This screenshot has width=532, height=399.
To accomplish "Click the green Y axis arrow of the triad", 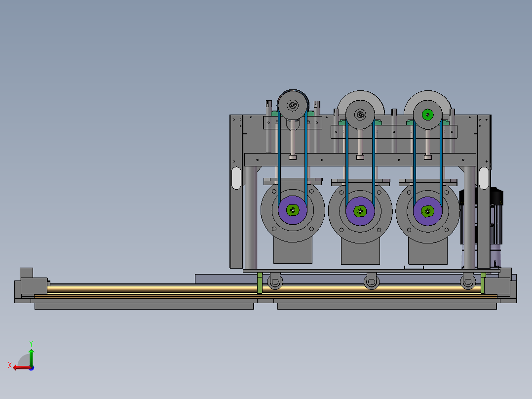I will tap(31, 357).
